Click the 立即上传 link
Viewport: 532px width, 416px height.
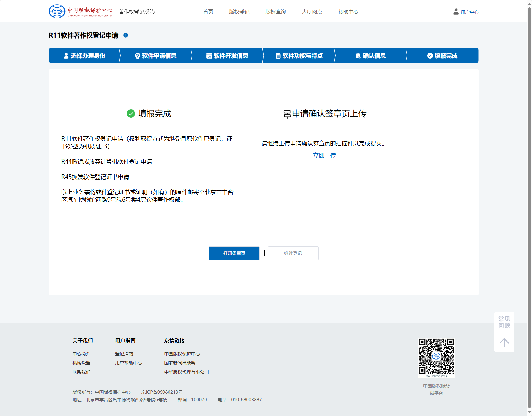(324, 156)
